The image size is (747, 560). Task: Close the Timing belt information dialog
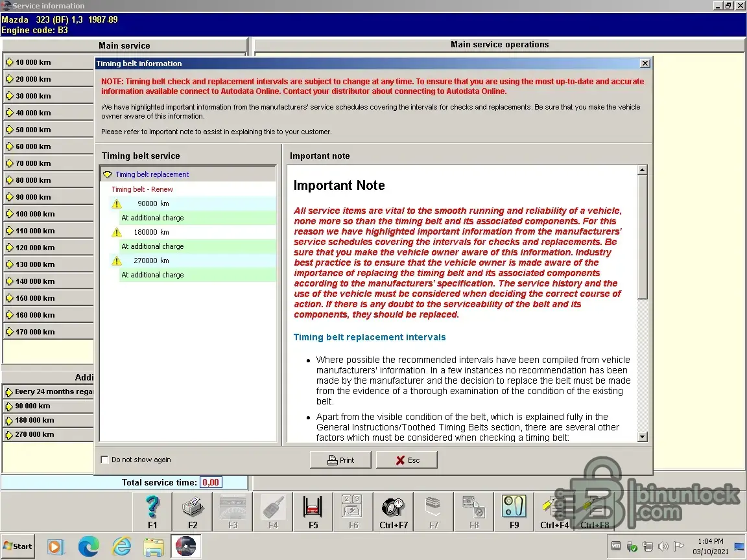tap(645, 64)
